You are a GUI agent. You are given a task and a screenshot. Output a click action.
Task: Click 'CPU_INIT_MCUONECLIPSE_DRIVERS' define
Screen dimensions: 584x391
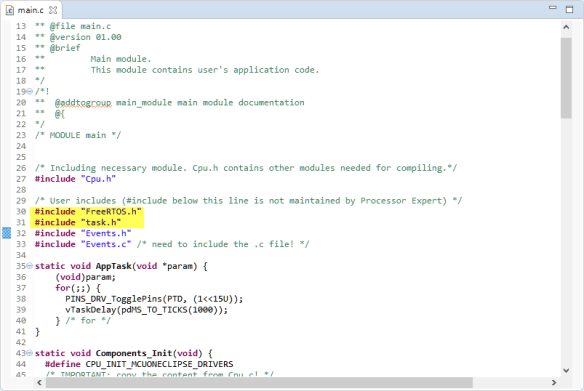[159, 364]
